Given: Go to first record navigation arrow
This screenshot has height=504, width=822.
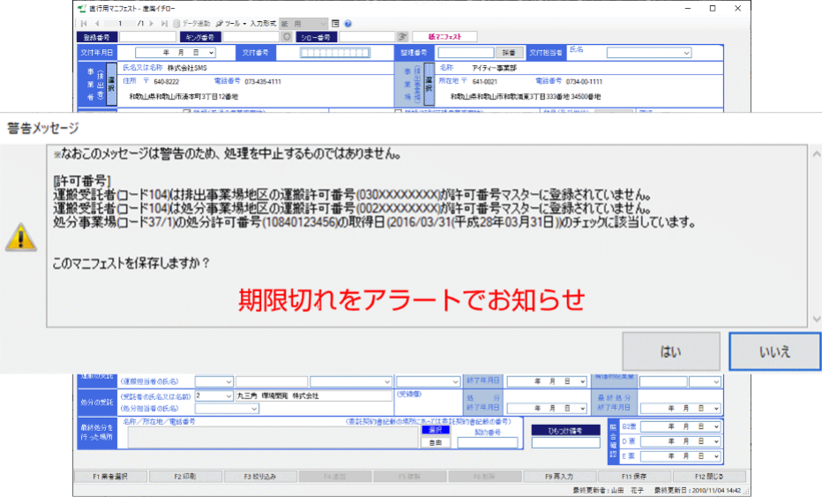Looking at the screenshot, I should 84,24.
